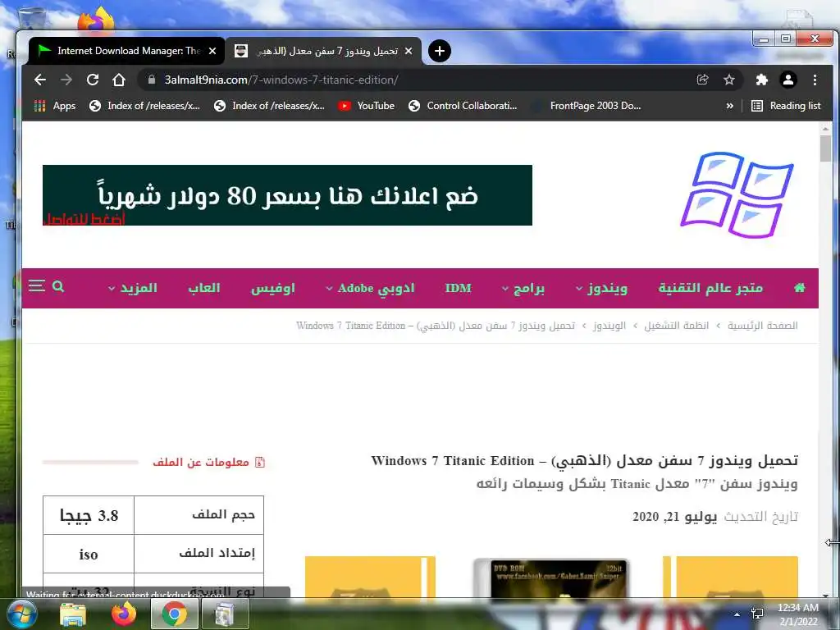Click the معلومات عن الملف heading
Image resolution: width=840 pixels, height=630 pixels.
coord(201,462)
